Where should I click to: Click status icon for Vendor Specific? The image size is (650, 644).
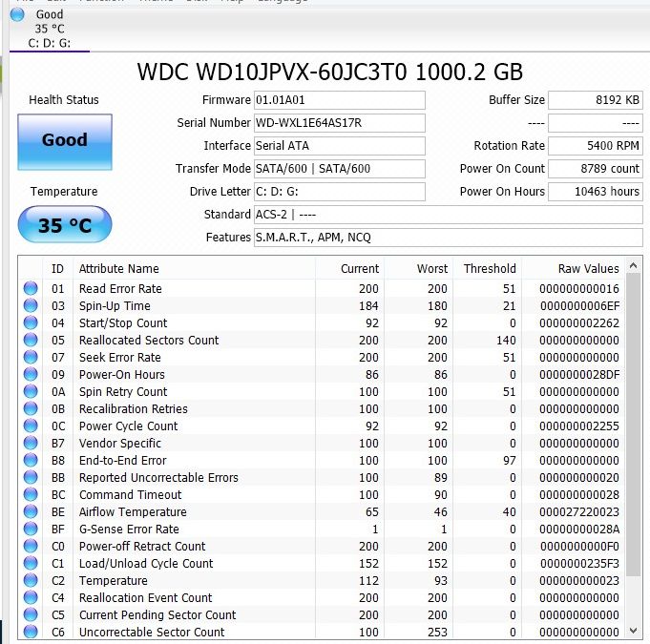click(x=31, y=443)
